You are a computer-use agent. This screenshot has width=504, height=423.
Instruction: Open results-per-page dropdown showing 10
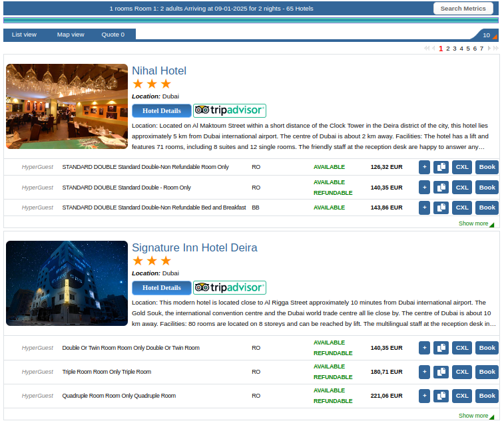coord(489,35)
